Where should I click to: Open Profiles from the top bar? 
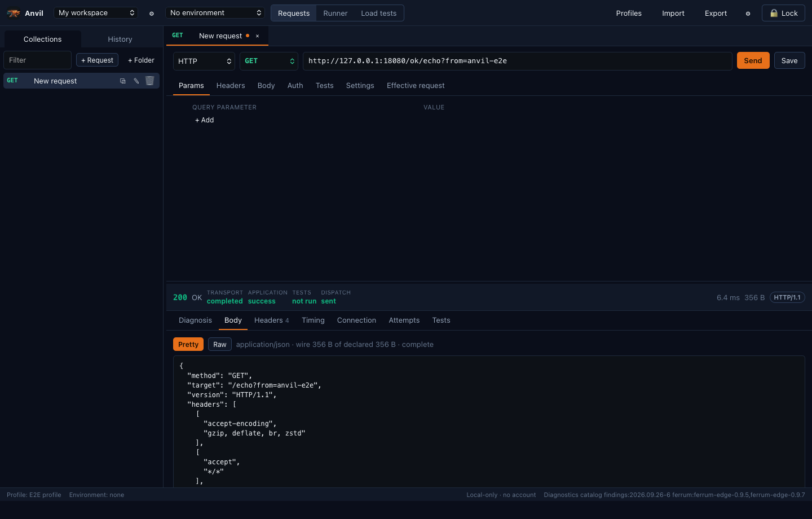click(629, 13)
